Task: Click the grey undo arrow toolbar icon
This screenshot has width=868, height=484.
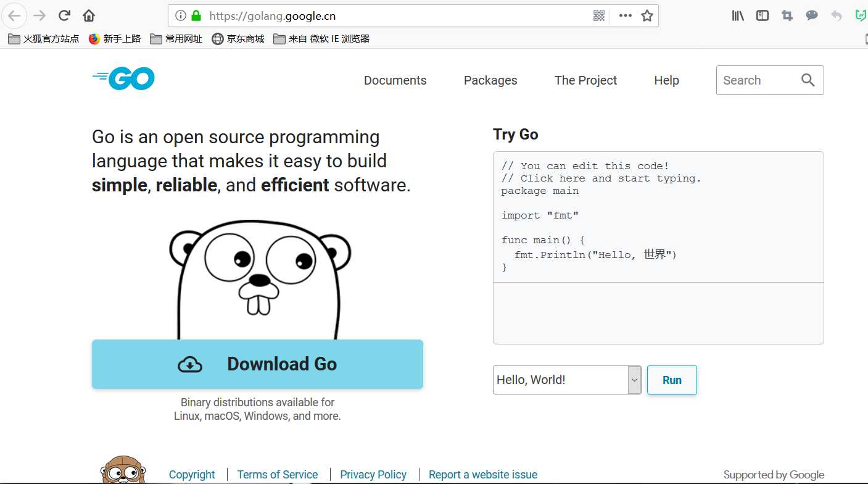Action: [837, 15]
